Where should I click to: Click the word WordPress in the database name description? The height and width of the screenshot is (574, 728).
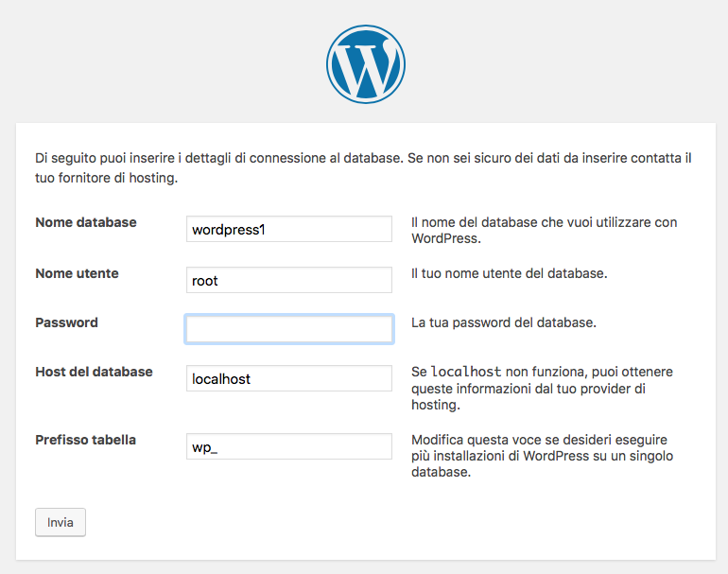pos(444,238)
